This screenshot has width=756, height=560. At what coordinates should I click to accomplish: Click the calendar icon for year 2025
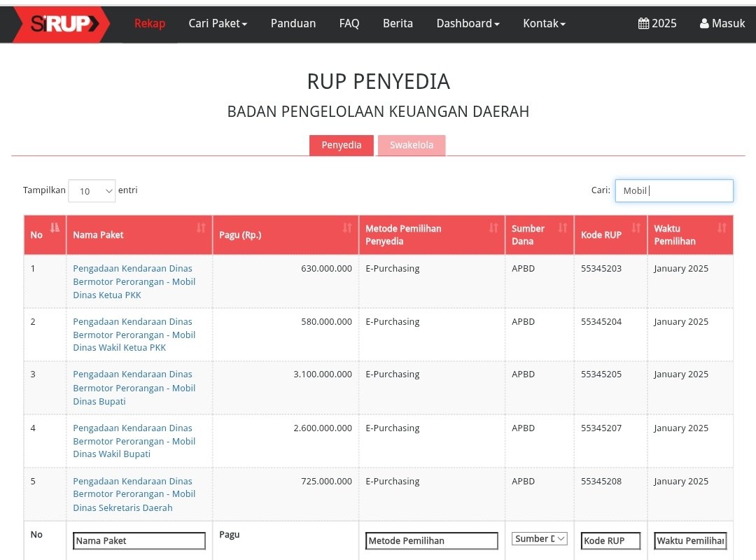[643, 24]
